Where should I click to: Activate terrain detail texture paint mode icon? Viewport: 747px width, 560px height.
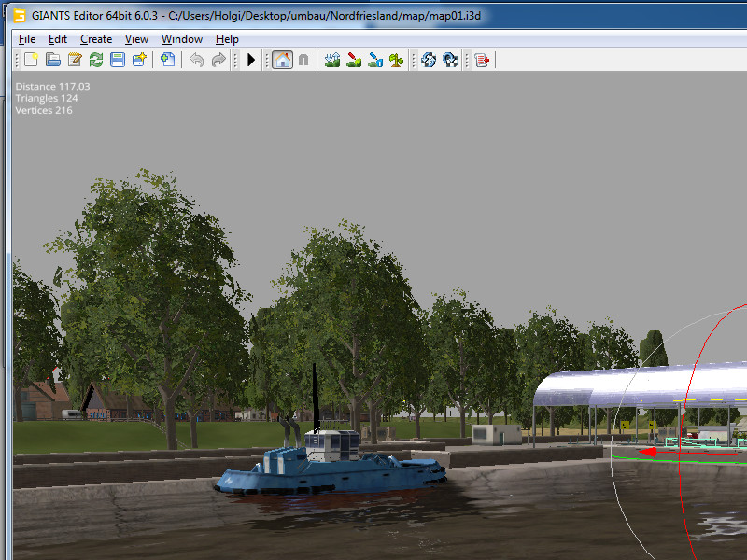tap(354, 60)
